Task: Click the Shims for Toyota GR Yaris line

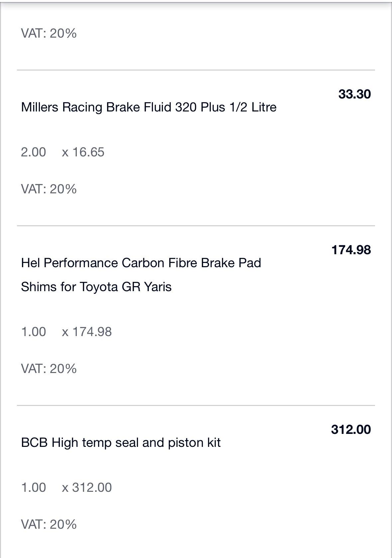Action: [x=96, y=287]
